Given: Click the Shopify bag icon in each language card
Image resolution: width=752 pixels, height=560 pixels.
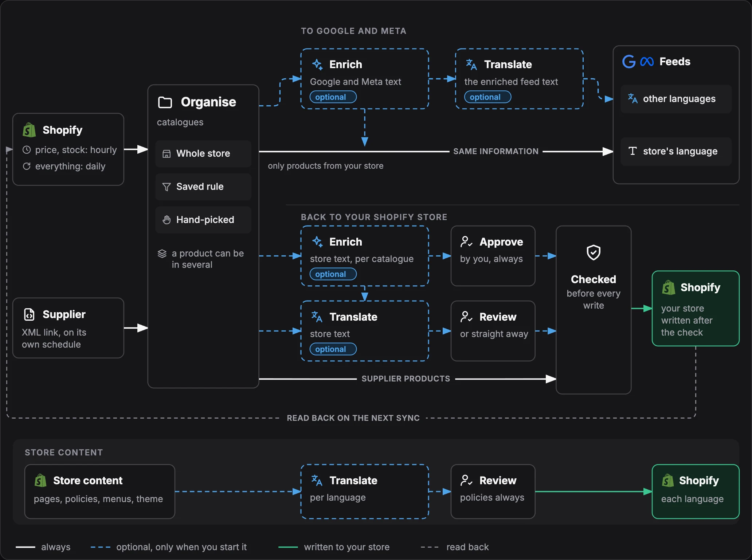Looking at the screenshot, I should (668, 480).
